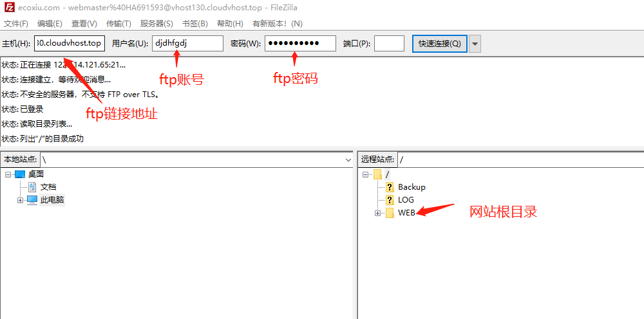The width and height of the screenshot is (644, 319).
Task: Click the 有新版本!(N) menu item
Action: click(278, 24)
